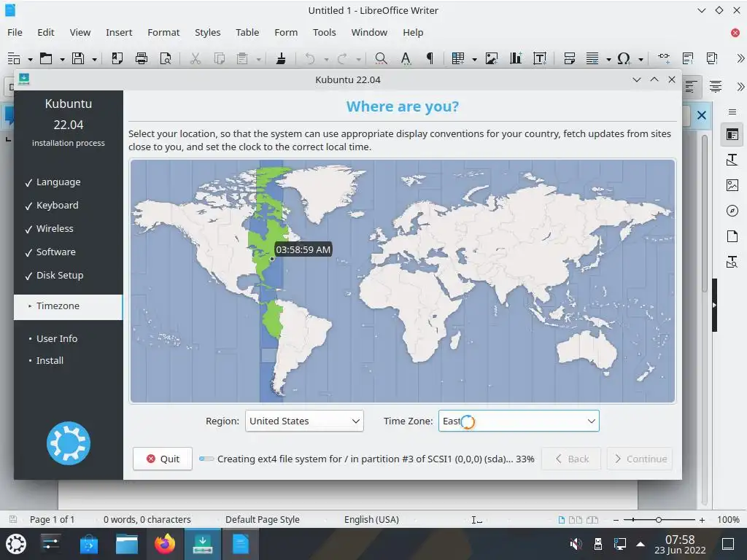This screenshot has width=747, height=560.
Task: Open the Time Zone combo box
Action: (519, 421)
